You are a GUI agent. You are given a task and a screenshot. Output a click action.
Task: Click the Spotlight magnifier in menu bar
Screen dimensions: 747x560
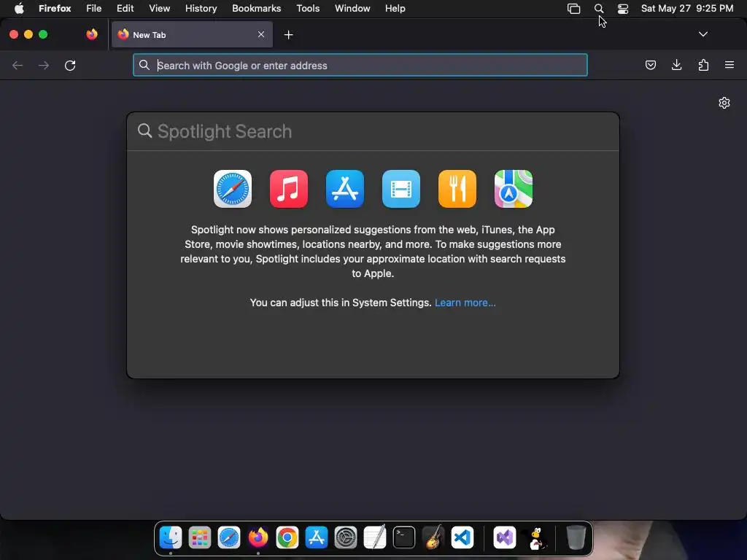pos(599,9)
